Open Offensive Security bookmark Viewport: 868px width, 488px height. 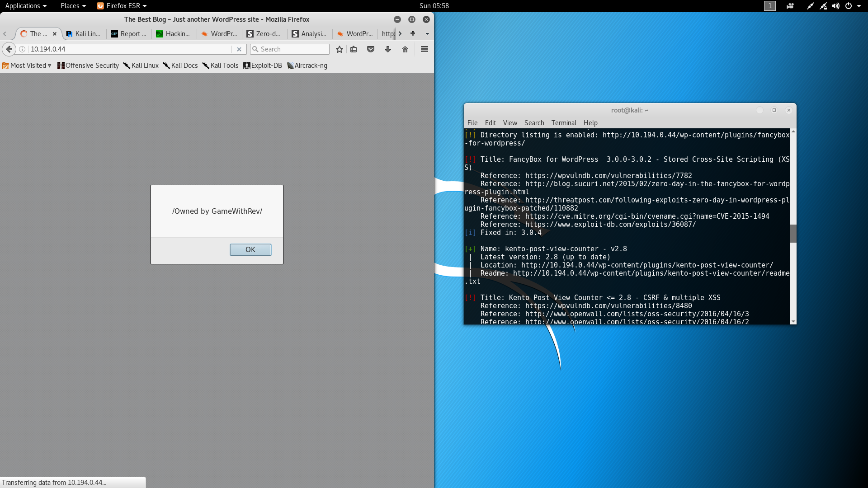point(88,66)
